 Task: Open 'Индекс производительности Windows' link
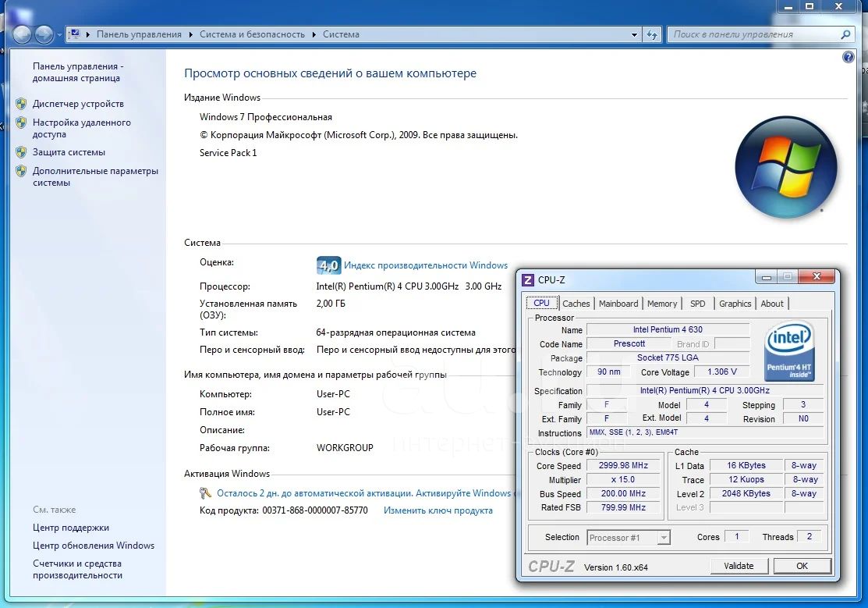point(426,265)
